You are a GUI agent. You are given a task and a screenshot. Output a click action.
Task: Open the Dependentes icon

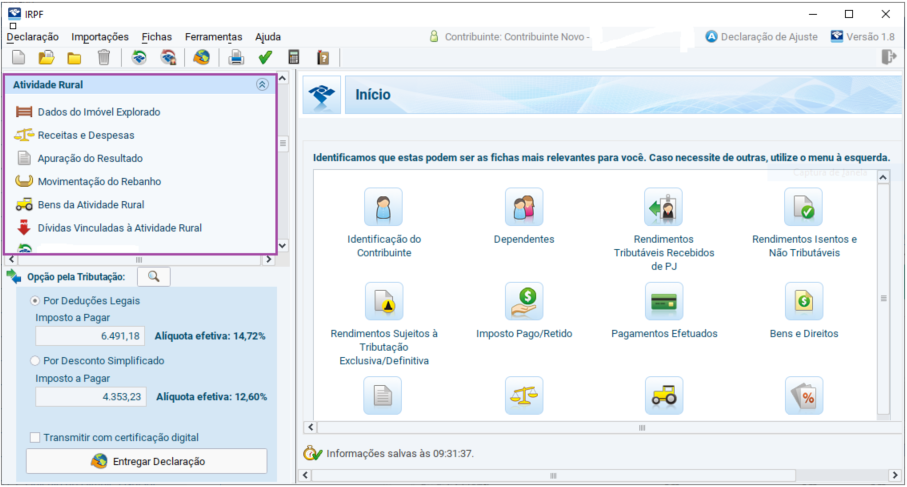coord(524,206)
